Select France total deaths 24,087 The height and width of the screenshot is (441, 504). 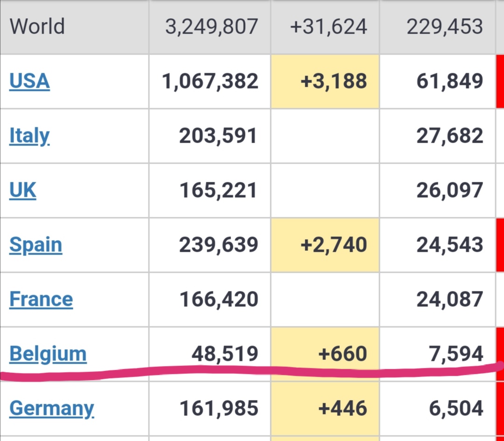point(449,299)
